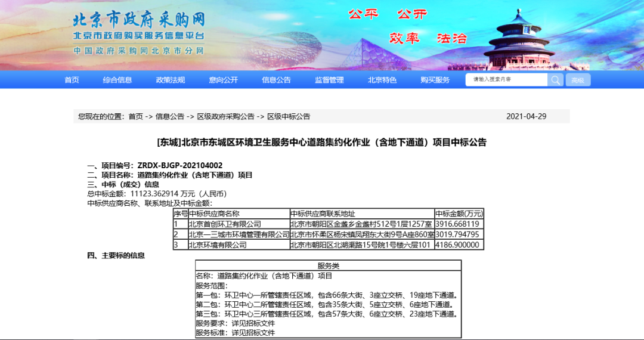Click the 四、主要标的信息 heading
This screenshot has width=644, height=340.
[x=116, y=256]
